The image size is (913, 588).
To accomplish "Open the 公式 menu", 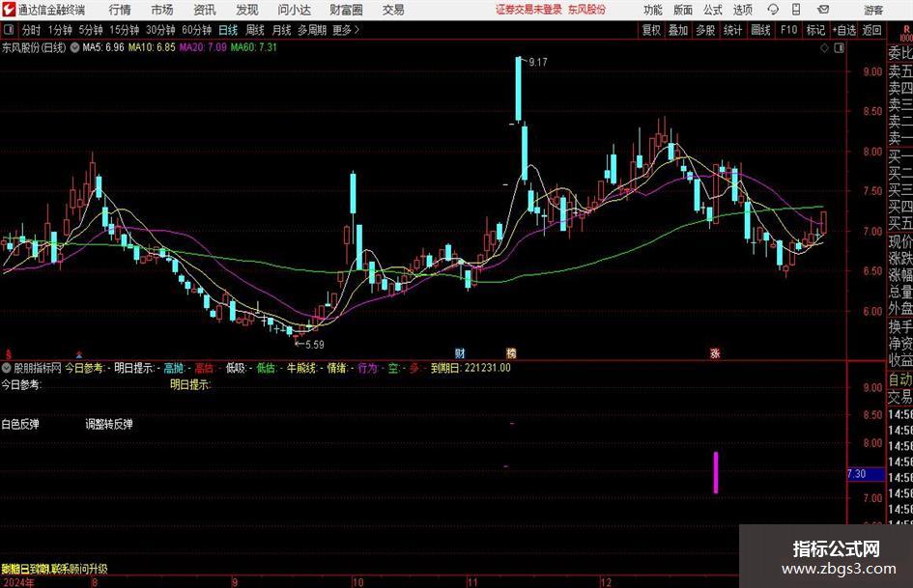I will [x=713, y=10].
